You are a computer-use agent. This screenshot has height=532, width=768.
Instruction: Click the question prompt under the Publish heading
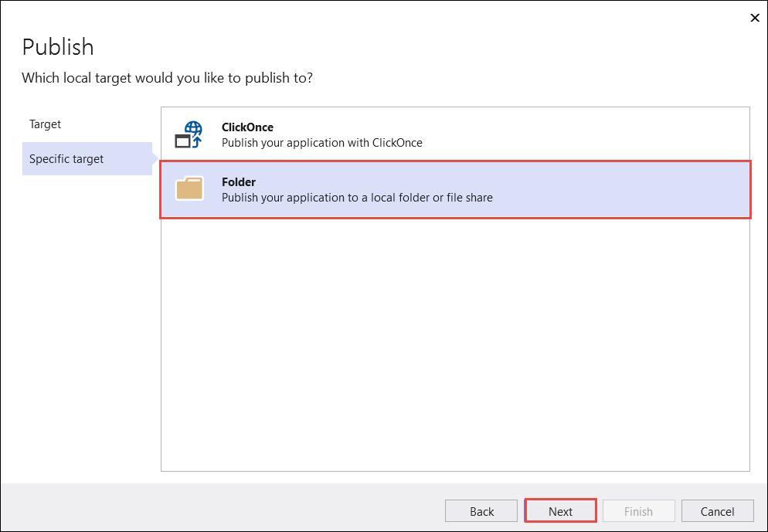[x=167, y=78]
